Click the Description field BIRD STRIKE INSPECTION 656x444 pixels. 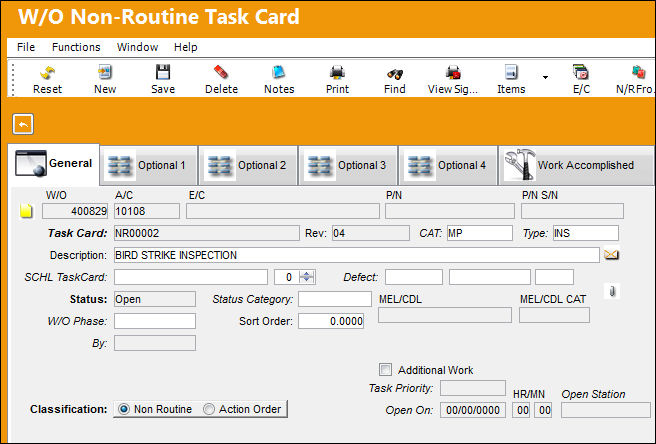(x=356, y=255)
